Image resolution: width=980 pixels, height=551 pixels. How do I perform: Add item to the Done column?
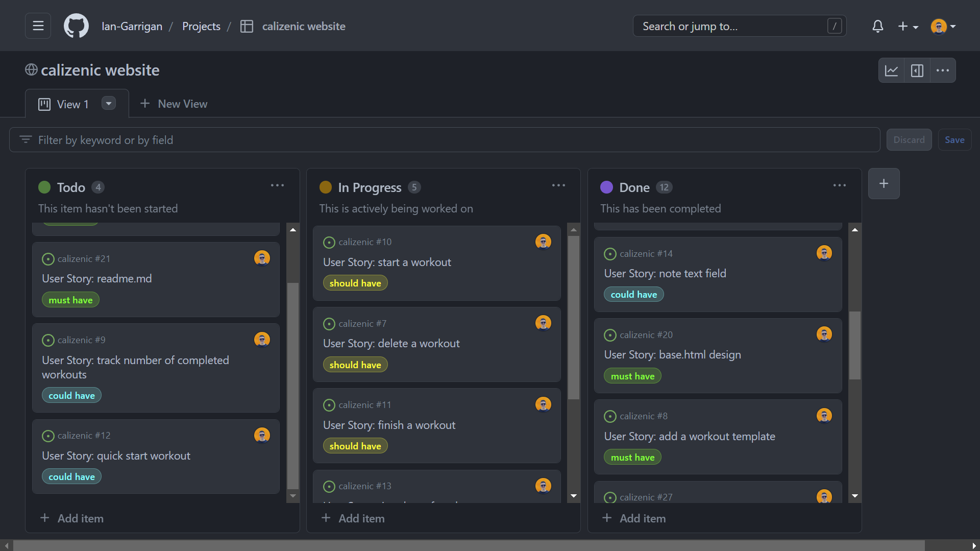click(634, 518)
